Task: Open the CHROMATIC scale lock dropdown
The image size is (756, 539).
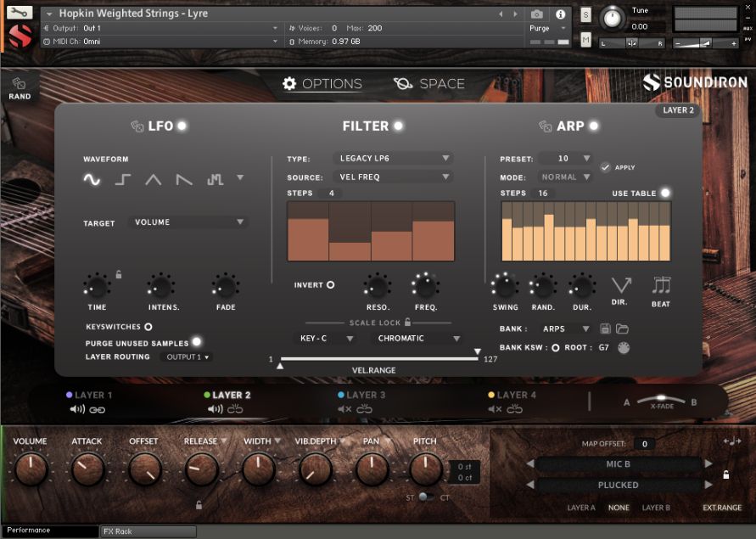Action: click(x=415, y=337)
